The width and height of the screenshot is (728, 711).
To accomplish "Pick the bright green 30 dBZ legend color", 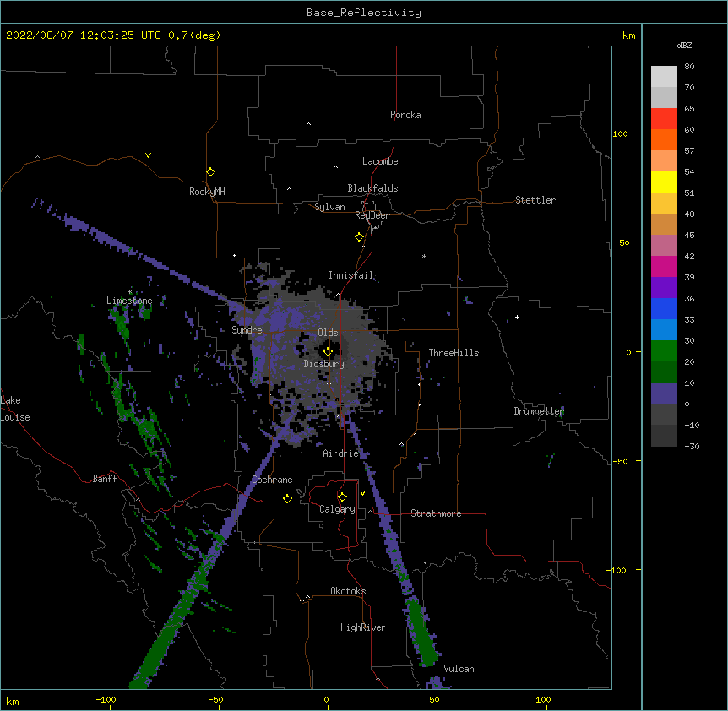I will coord(664,351).
